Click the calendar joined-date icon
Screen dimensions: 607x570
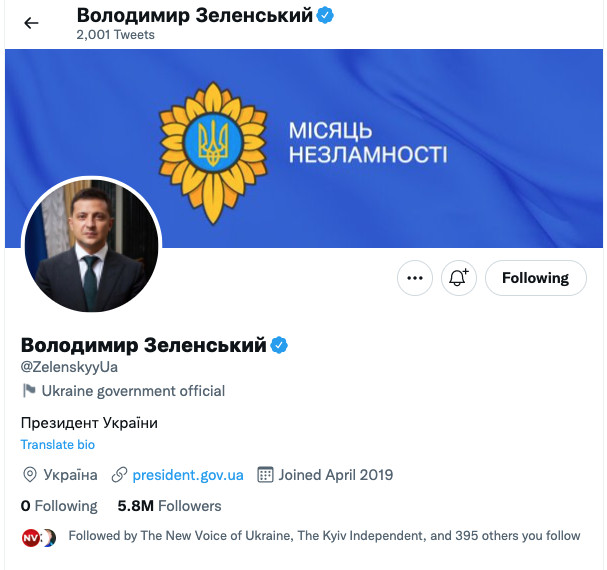click(x=266, y=475)
